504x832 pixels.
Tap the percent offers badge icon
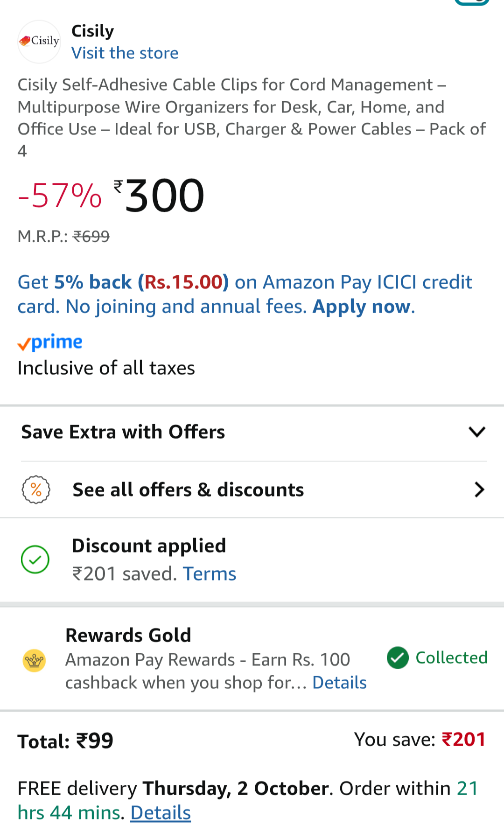click(36, 489)
